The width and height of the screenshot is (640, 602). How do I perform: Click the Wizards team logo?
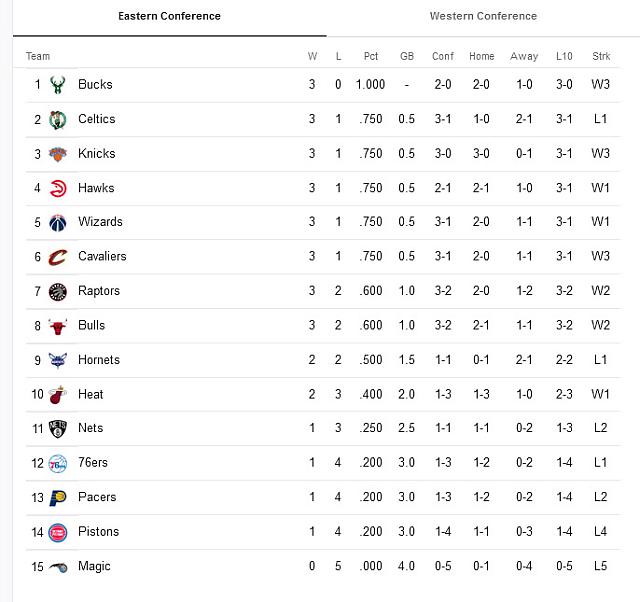[x=57, y=222]
